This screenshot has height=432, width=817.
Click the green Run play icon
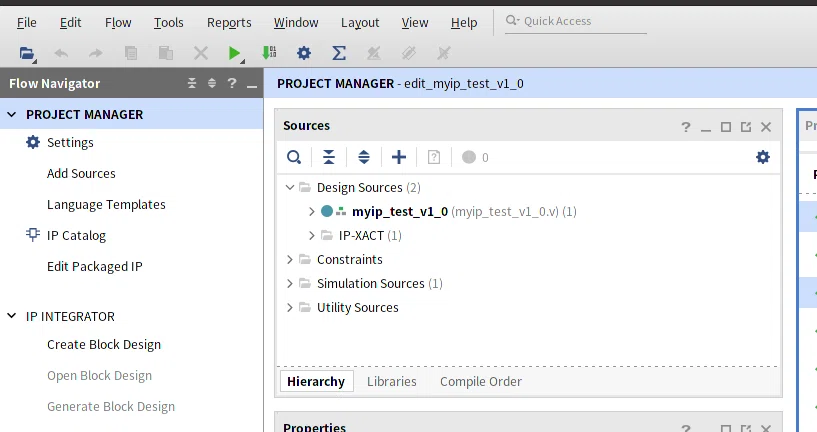click(234, 53)
